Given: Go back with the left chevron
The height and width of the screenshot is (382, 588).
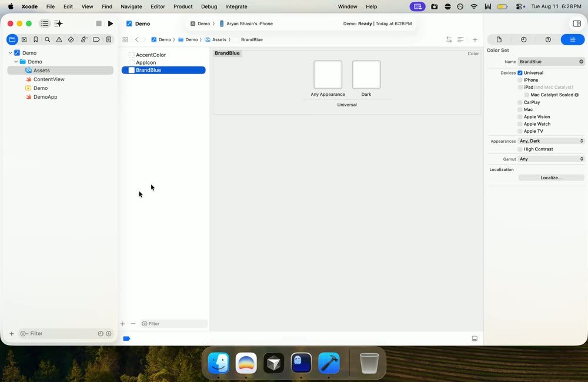Looking at the screenshot, I should (136, 39).
